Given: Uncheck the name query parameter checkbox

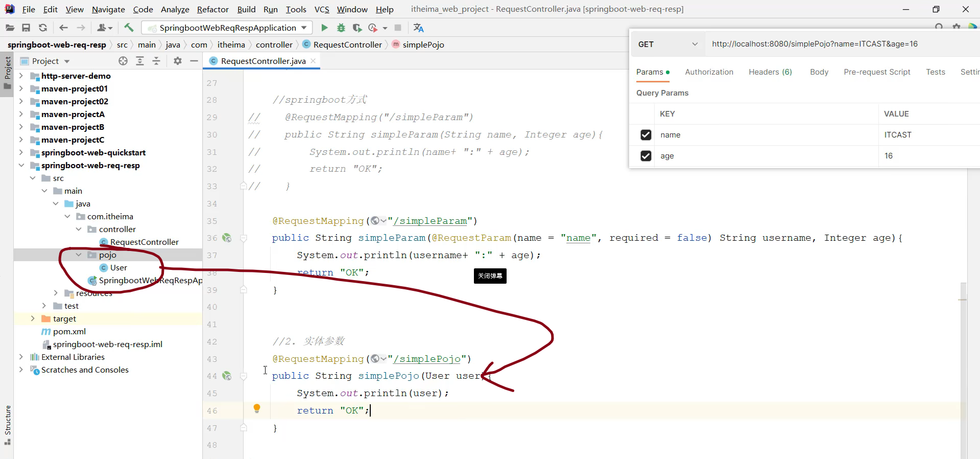Looking at the screenshot, I should point(646,135).
